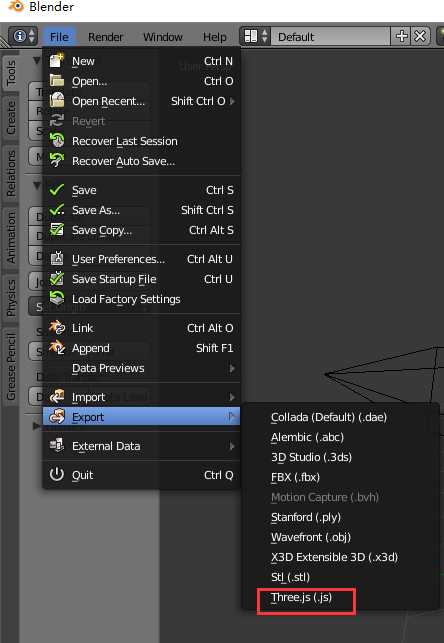Switch to the Animation sidebar tab
This screenshot has height=643, width=444.
click(x=11, y=237)
